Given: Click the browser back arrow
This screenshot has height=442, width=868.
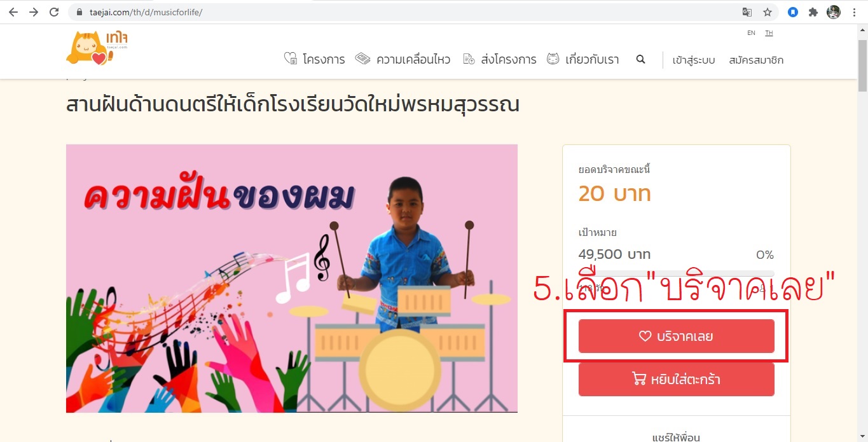Looking at the screenshot, I should pos(13,12).
